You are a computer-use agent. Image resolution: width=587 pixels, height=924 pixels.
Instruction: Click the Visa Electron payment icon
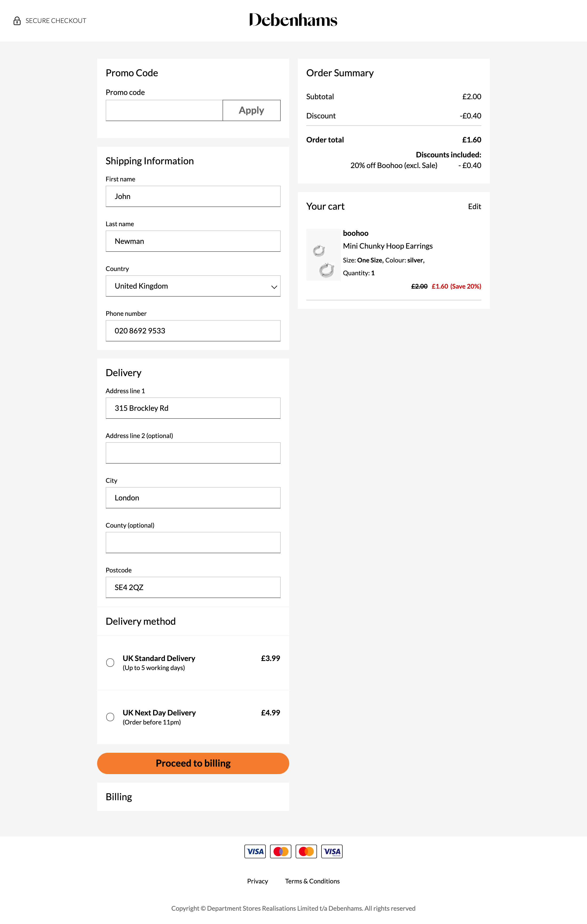tap(331, 851)
